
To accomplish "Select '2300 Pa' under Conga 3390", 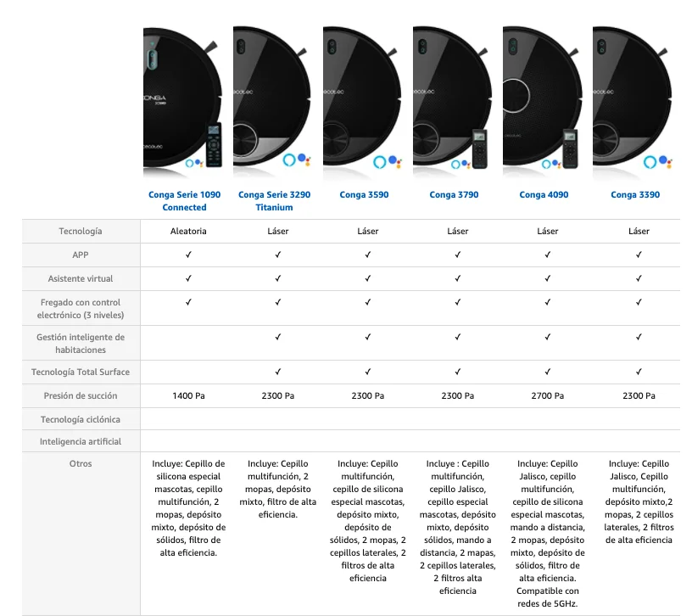I will pos(639,395).
